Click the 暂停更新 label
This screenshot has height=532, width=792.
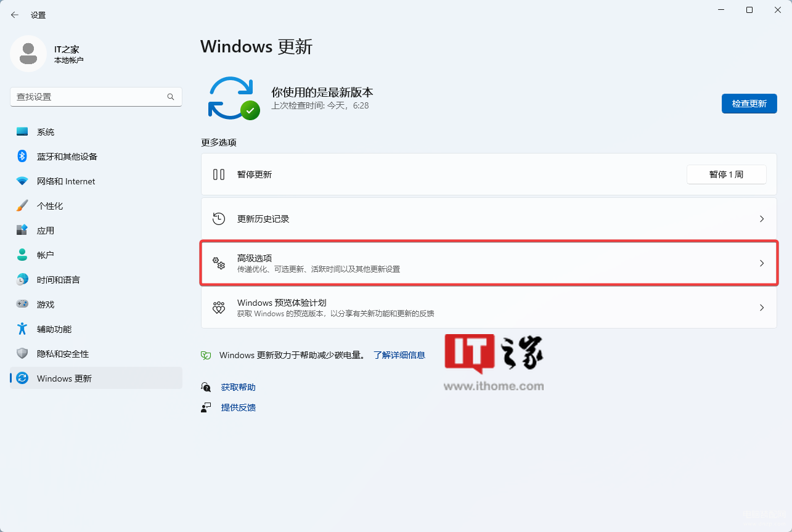point(255,174)
